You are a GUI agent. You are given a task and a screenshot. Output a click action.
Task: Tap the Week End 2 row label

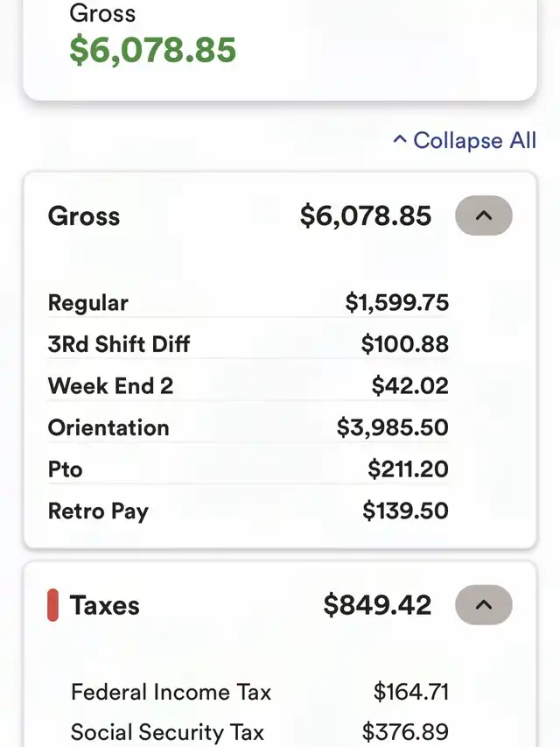[111, 385]
